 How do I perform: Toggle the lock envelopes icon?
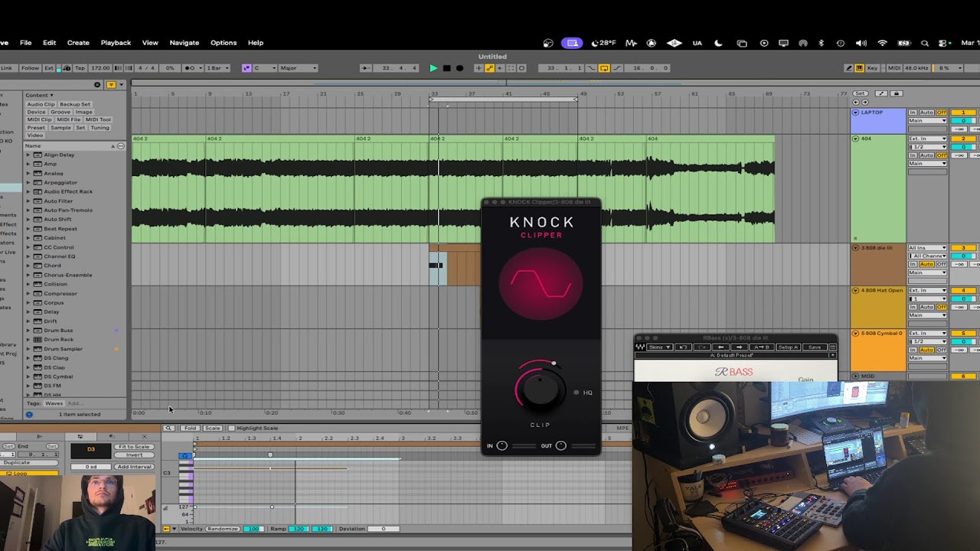coord(897,93)
